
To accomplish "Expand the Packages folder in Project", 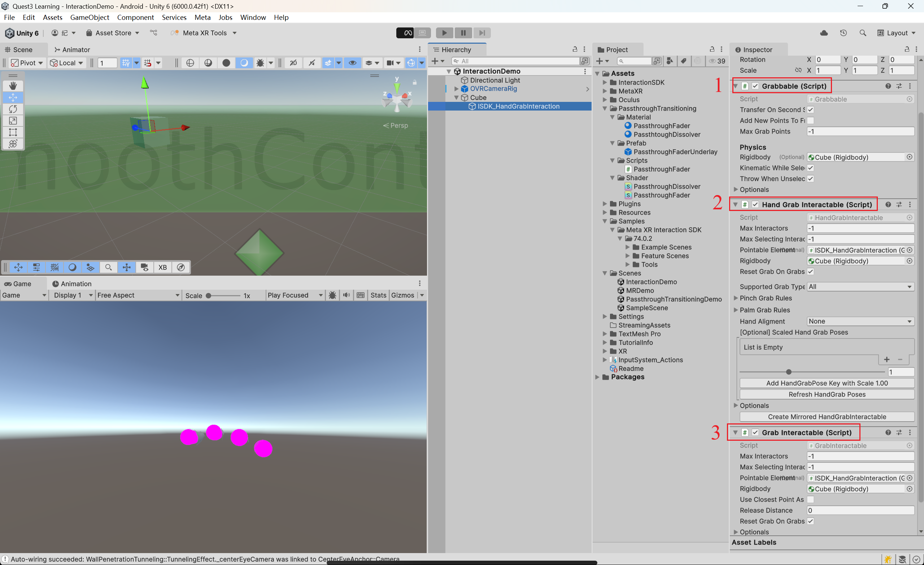I will click(597, 377).
